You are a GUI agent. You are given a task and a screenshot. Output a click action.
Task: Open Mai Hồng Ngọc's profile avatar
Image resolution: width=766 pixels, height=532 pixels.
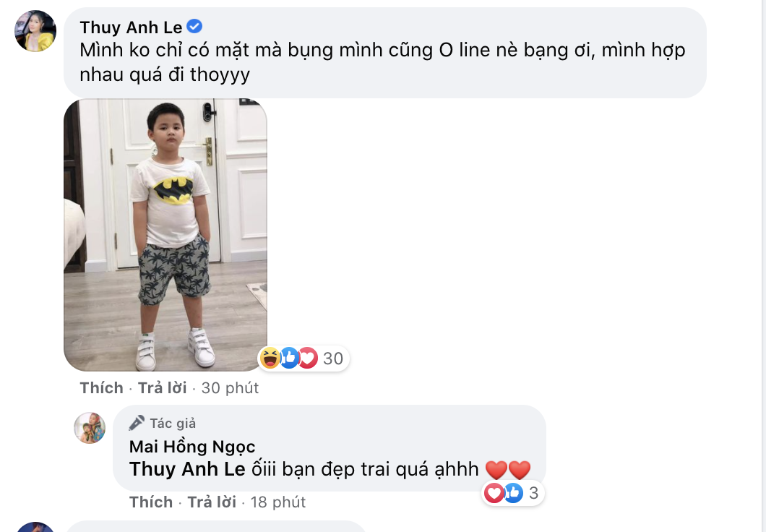pos(90,428)
